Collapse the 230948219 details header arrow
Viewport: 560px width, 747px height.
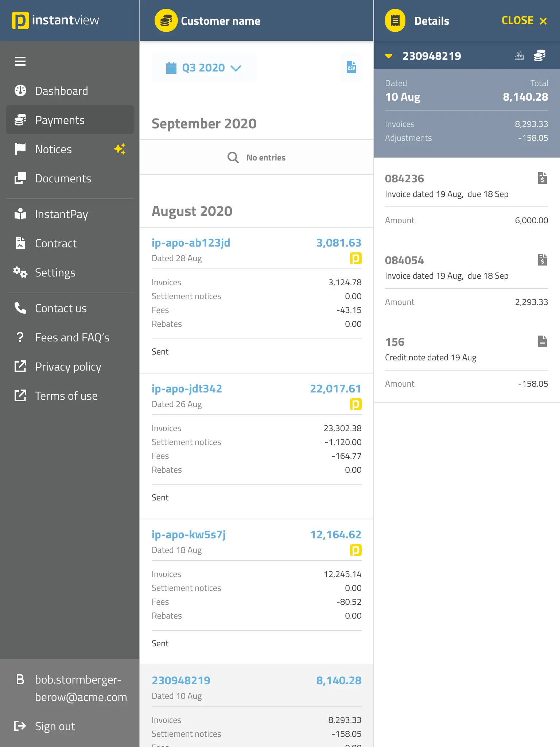389,56
